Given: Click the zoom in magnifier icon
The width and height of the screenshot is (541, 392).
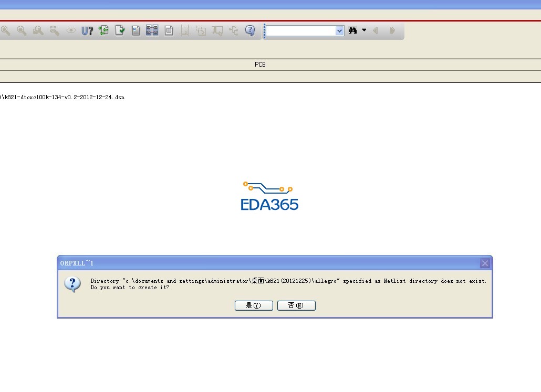Looking at the screenshot, I should tap(5, 30).
